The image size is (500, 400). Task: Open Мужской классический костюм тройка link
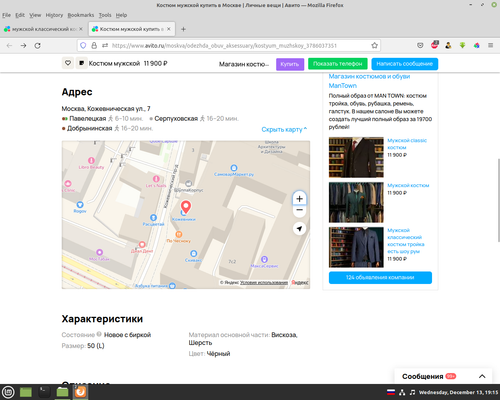[406, 241]
